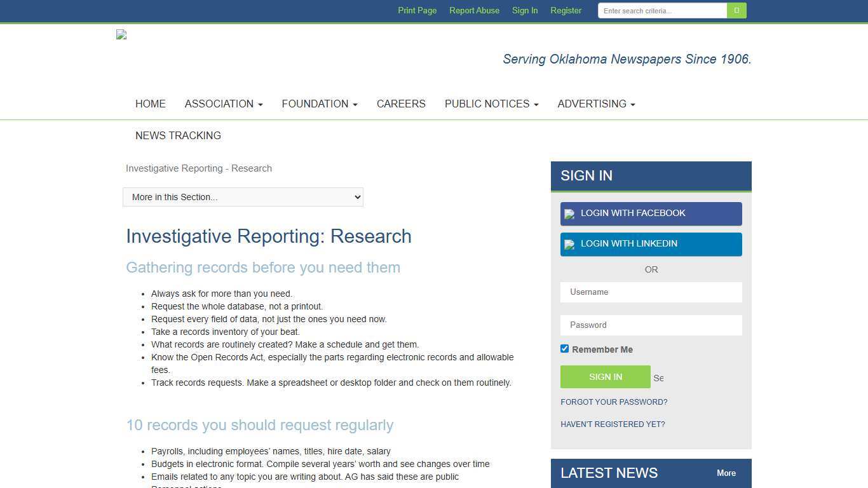Uncheck the Remember Me checkbox

564,348
